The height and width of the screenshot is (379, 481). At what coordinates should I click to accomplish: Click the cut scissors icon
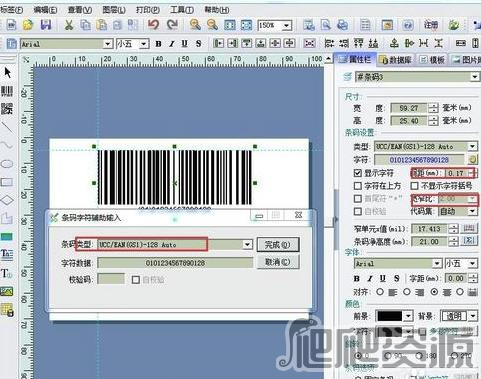coord(69,25)
